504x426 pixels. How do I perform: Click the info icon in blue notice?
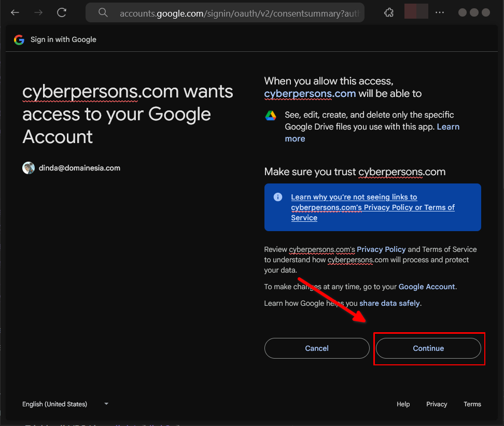point(278,197)
